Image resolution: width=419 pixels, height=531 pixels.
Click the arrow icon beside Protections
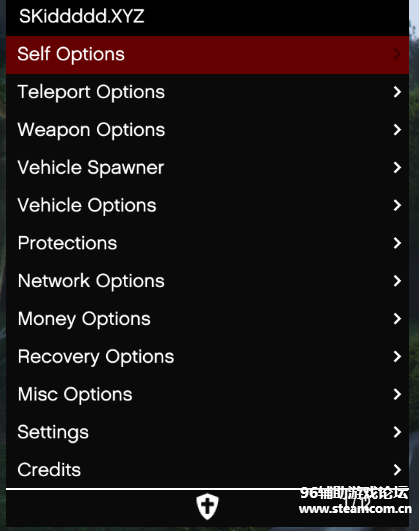coord(397,243)
